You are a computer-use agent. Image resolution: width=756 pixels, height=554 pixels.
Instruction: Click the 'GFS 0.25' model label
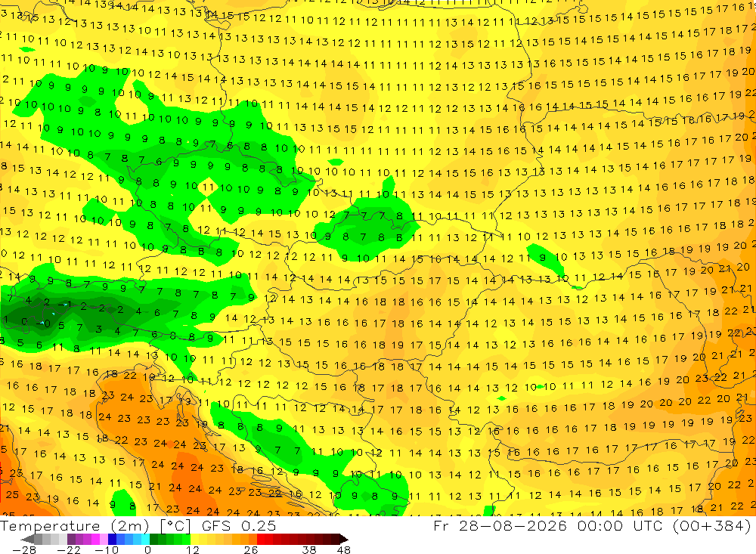click(x=239, y=526)
